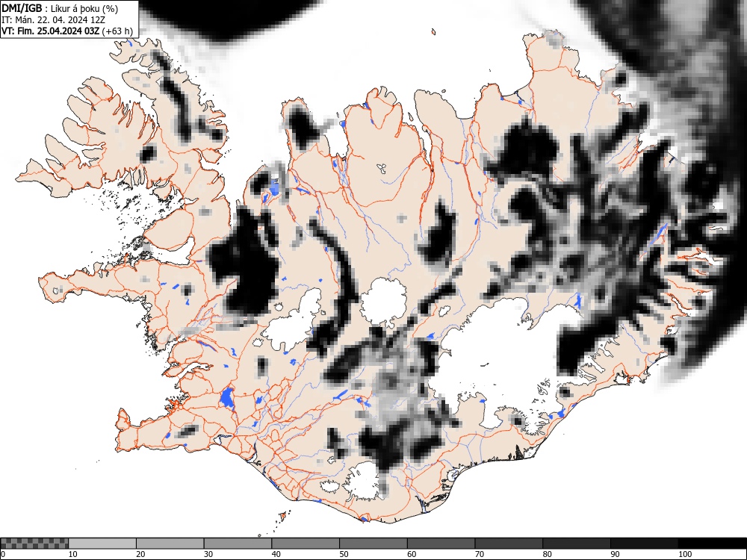747x560 pixels.
Task: Click the round white Hofsjökull glacier
Action: coord(384,302)
